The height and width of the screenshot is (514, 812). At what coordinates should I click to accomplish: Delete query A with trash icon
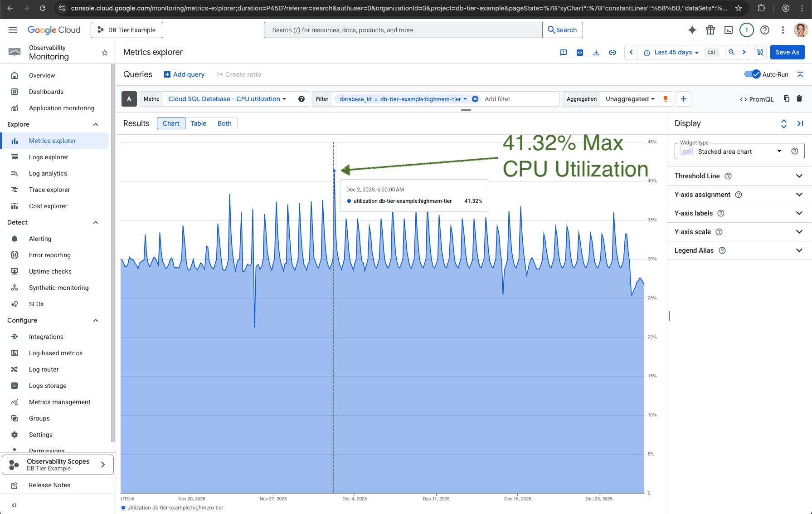(799, 98)
